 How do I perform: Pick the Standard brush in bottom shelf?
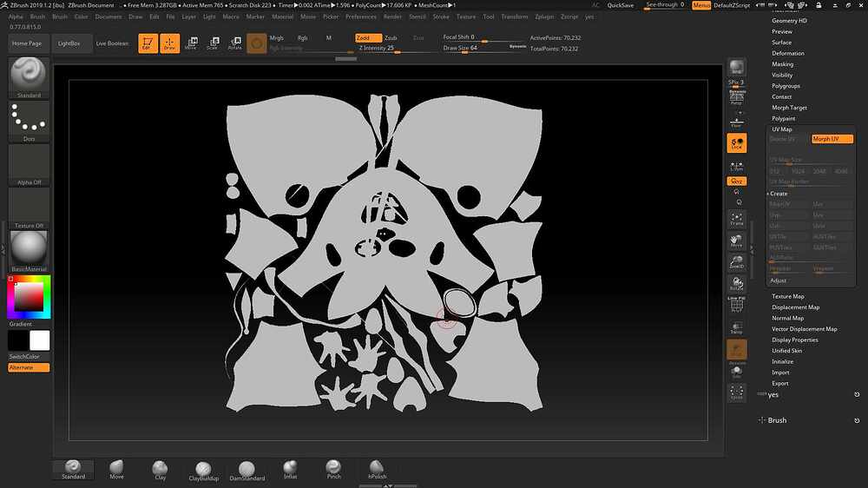[73, 469]
